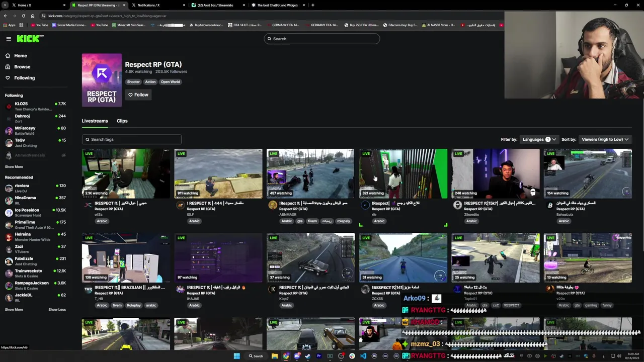Open the stream thumbnail with 2.1K watching

126,173
